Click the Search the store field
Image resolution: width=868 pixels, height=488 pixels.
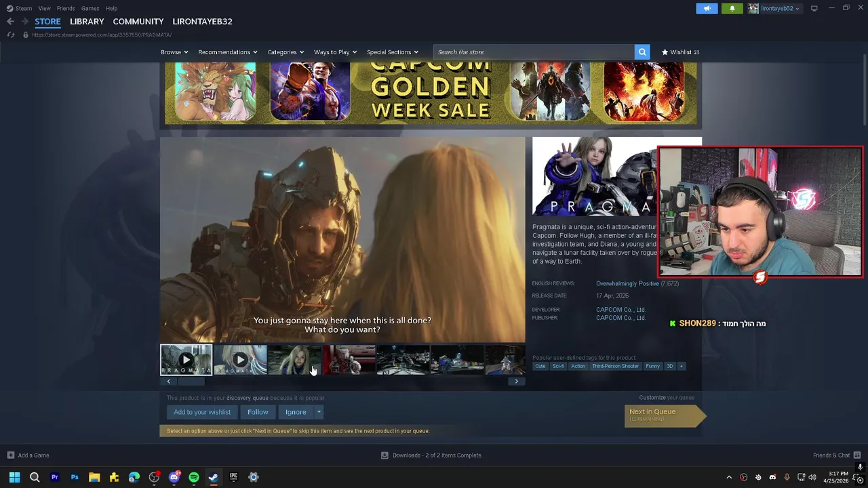point(534,52)
